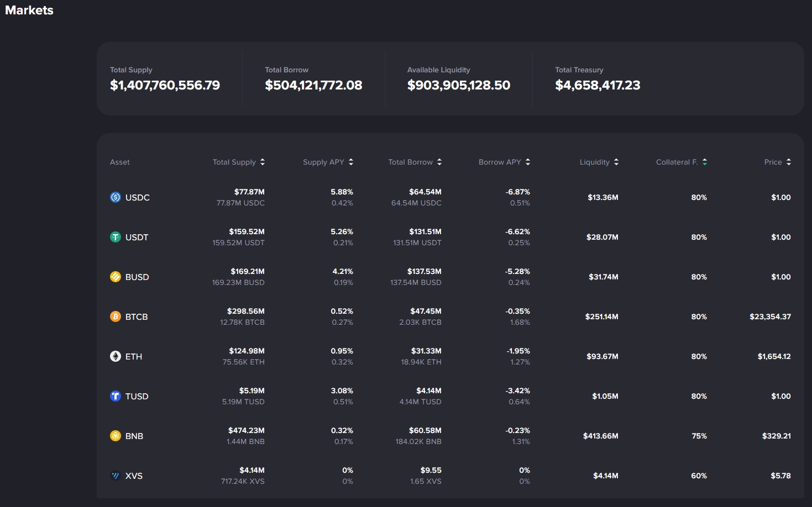Click the Price column header
This screenshot has width=812, height=507.
778,162
